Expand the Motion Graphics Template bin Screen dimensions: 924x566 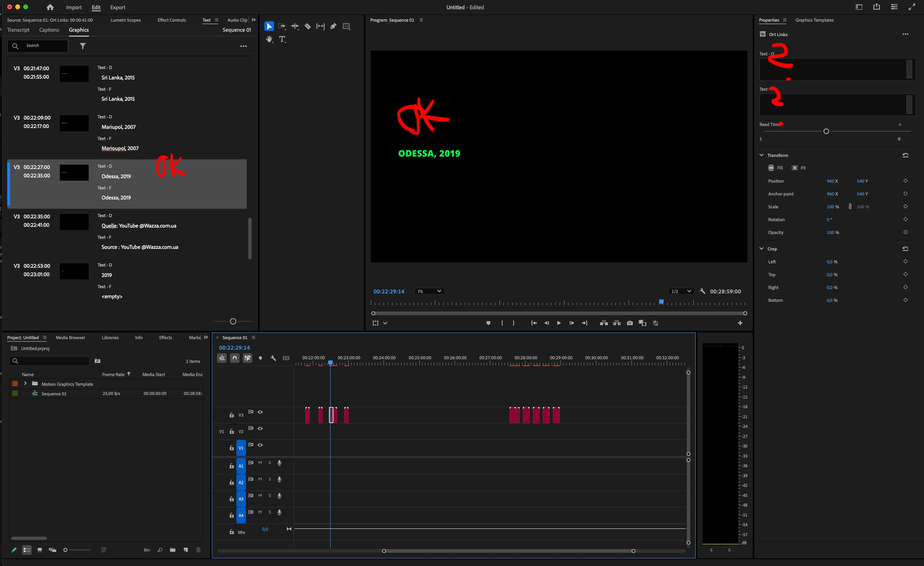[25, 384]
